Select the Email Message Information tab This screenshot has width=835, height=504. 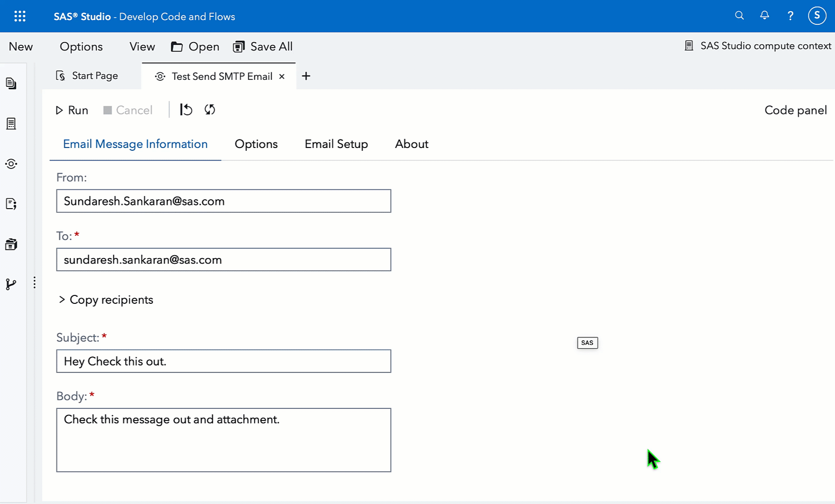[x=135, y=144]
